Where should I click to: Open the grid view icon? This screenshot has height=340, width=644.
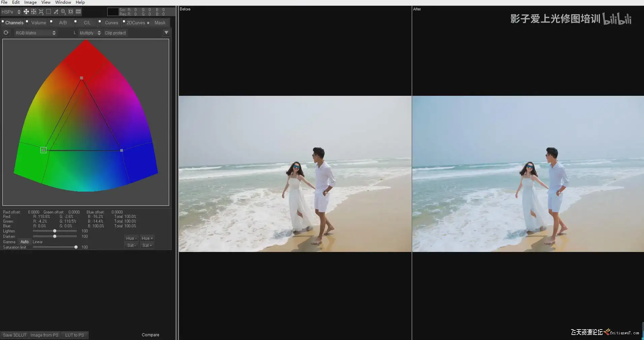tap(78, 12)
